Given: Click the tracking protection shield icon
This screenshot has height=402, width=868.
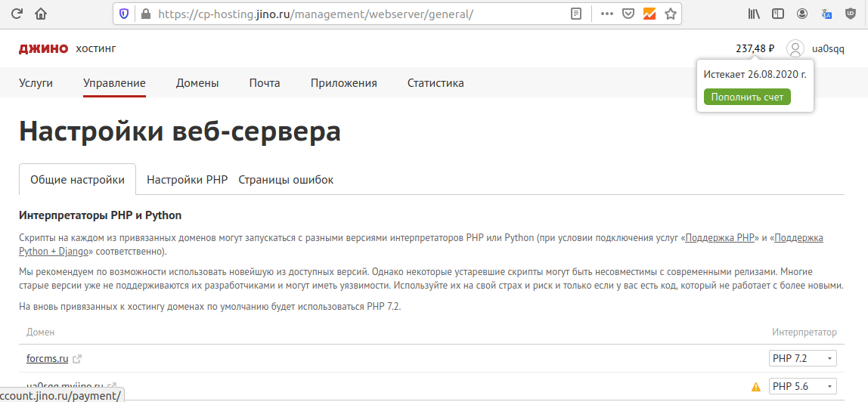Looking at the screenshot, I should (124, 14).
